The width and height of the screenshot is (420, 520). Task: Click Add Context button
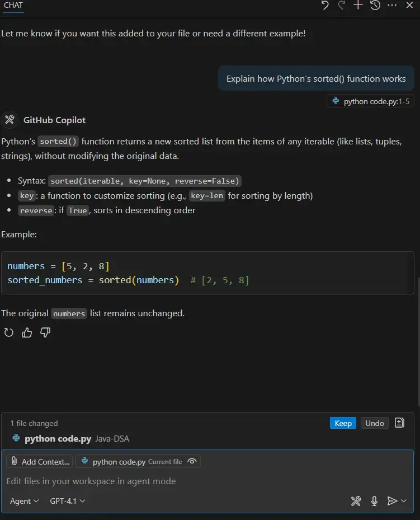coord(39,461)
